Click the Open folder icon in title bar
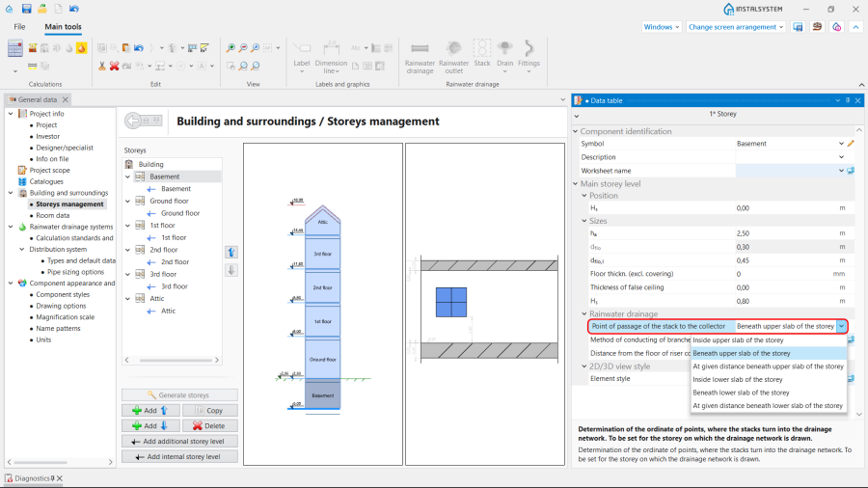This screenshot has width=868, height=488. (x=42, y=9)
